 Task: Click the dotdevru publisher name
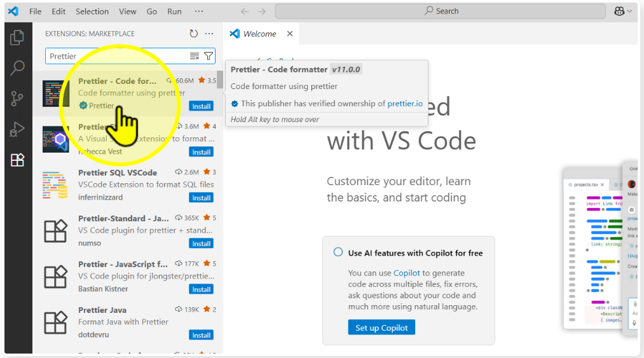point(93,334)
